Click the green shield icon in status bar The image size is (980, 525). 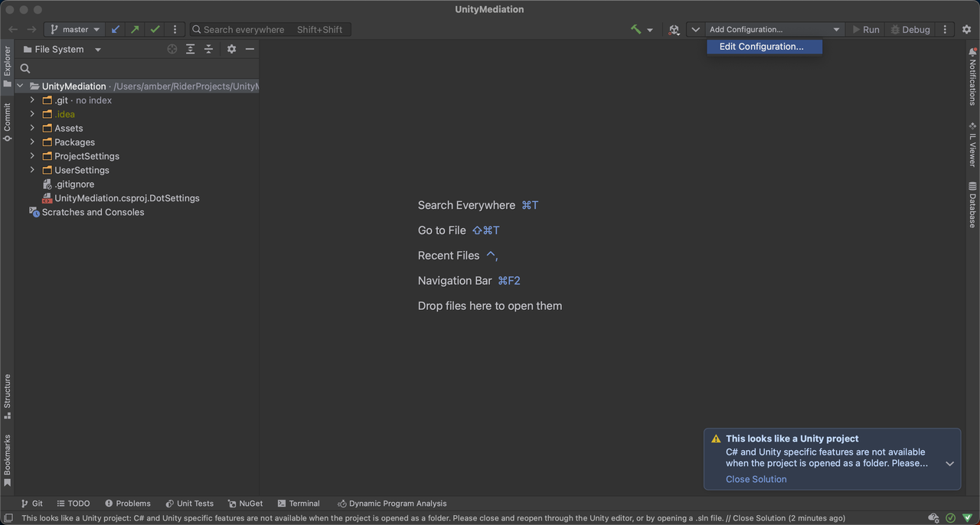967,518
